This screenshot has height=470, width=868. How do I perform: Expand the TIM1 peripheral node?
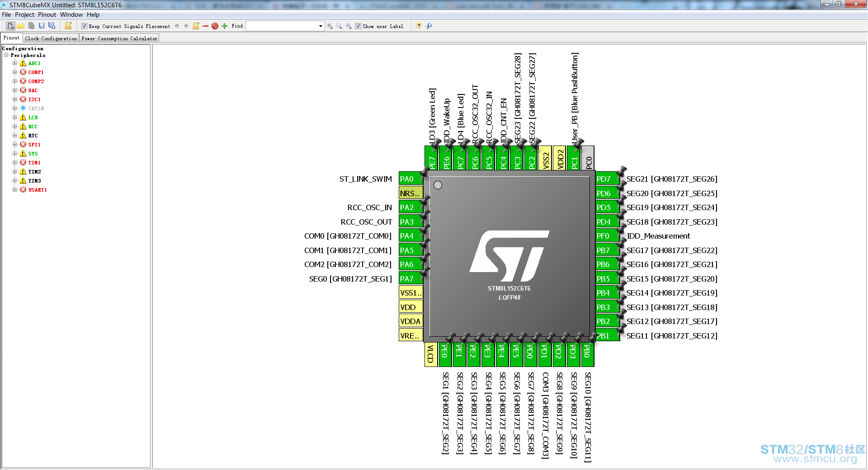(14, 163)
